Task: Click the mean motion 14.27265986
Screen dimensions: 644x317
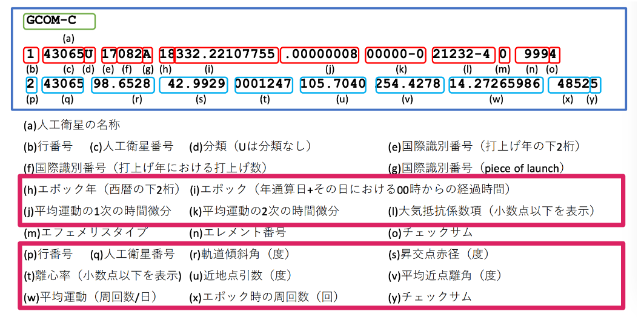Action: [495, 85]
